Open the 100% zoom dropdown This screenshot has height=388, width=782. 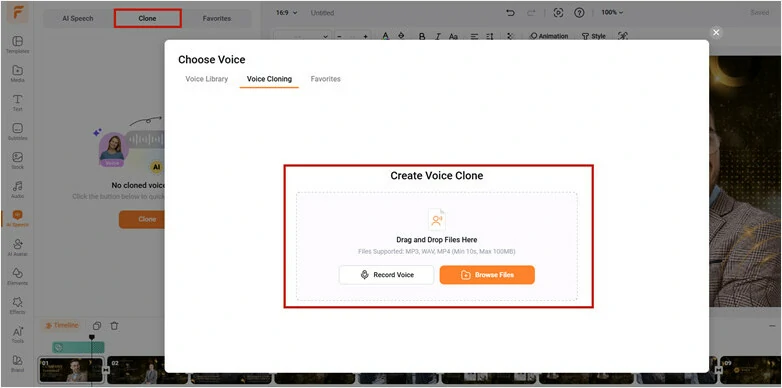click(612, 12)
